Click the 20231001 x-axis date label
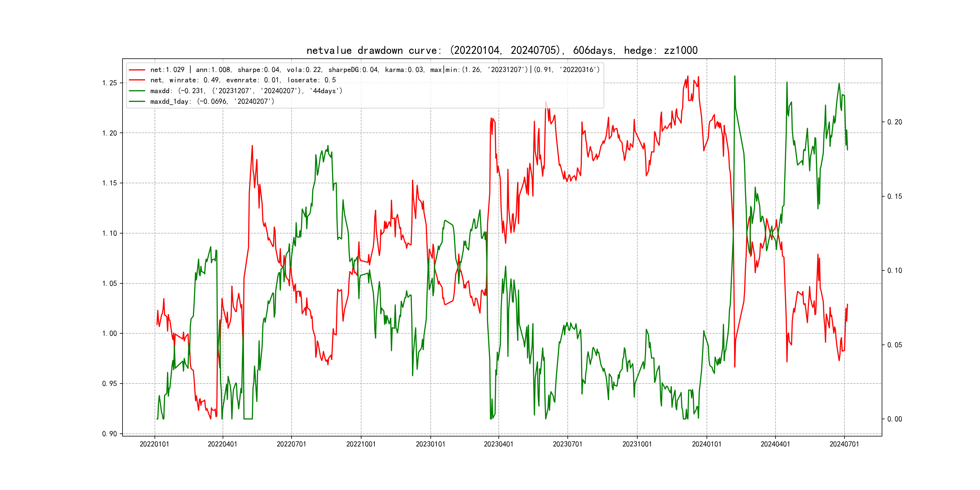The height and width of the screenshot is (490, 980). coord(637,444)
